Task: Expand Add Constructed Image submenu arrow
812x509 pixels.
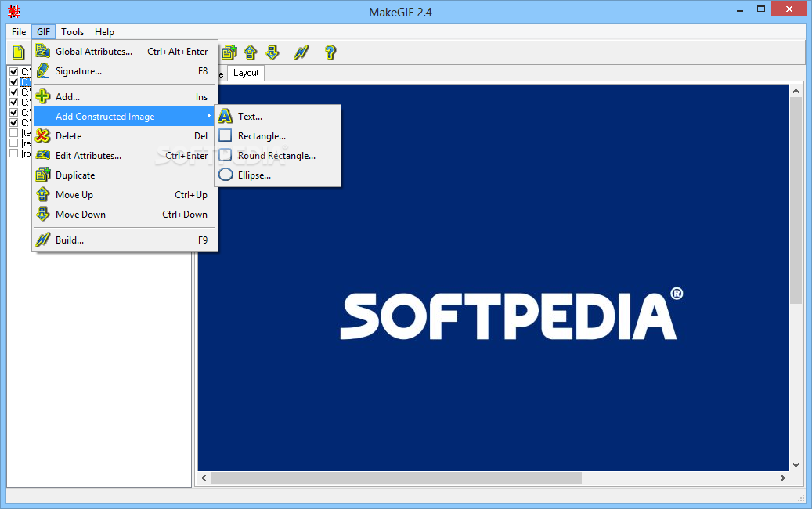Action: (x=209, y=116)
